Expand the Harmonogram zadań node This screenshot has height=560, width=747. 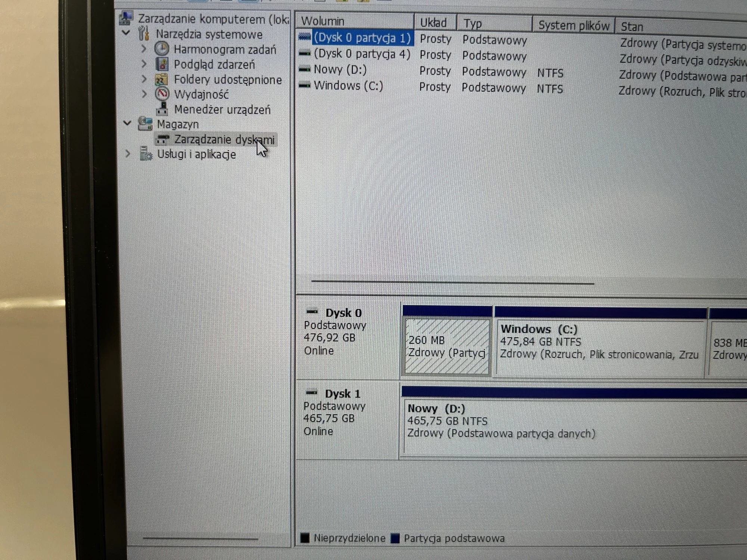(144, 49)
